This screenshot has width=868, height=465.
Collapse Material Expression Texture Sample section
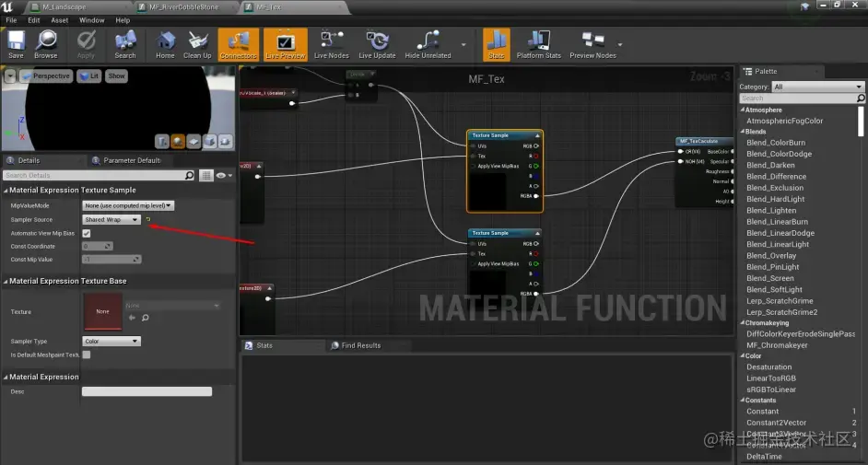6,191
